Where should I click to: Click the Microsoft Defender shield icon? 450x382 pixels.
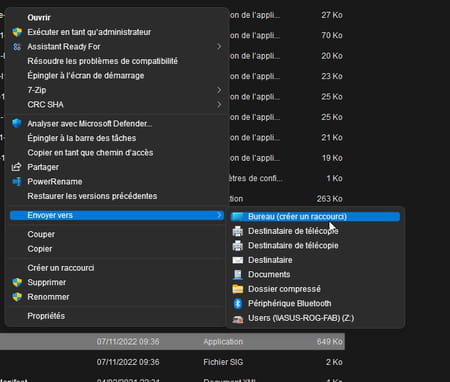17,123
